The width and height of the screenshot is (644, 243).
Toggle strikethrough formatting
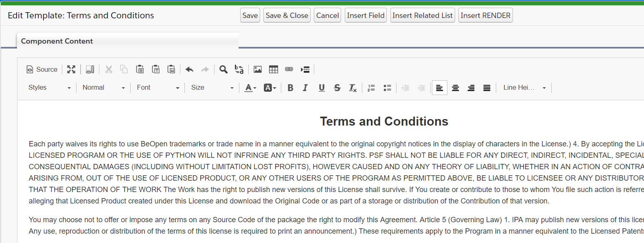pos(337,88)
